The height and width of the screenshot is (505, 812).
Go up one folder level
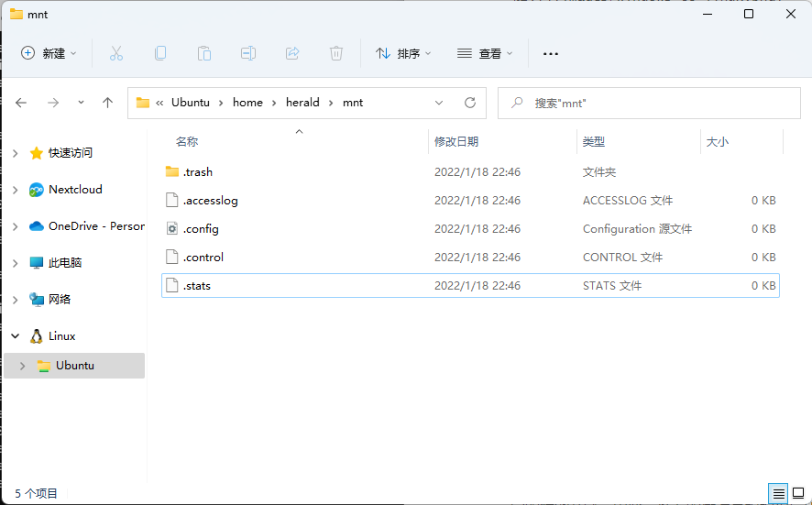point(108,103)
